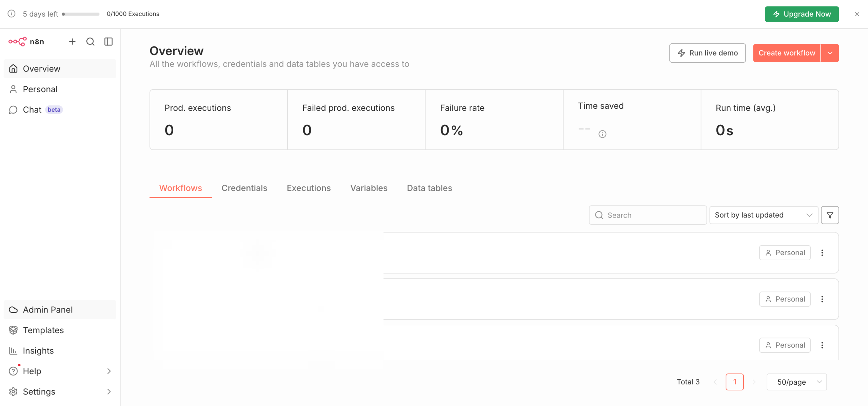Expand the Settings submenu chevron
The width and height of the screenshot is (868, 406).
109,392
